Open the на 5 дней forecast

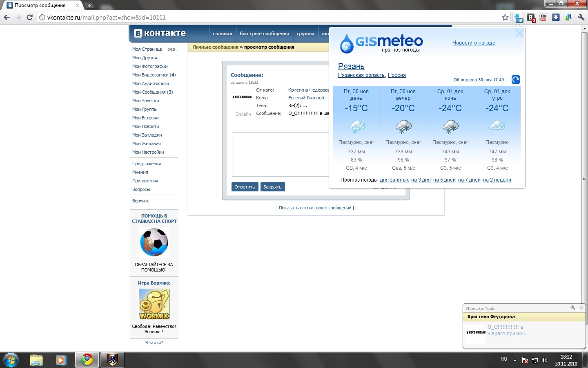(444, 180)
